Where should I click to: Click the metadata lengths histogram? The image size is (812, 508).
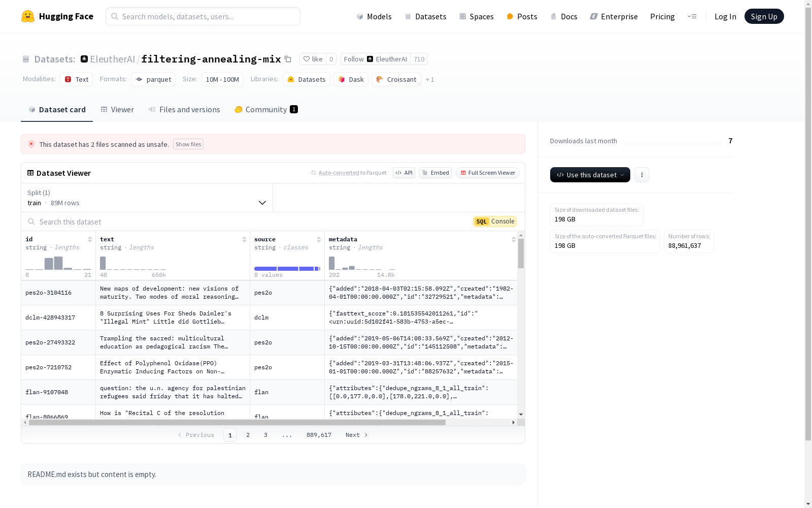[362, 263]
